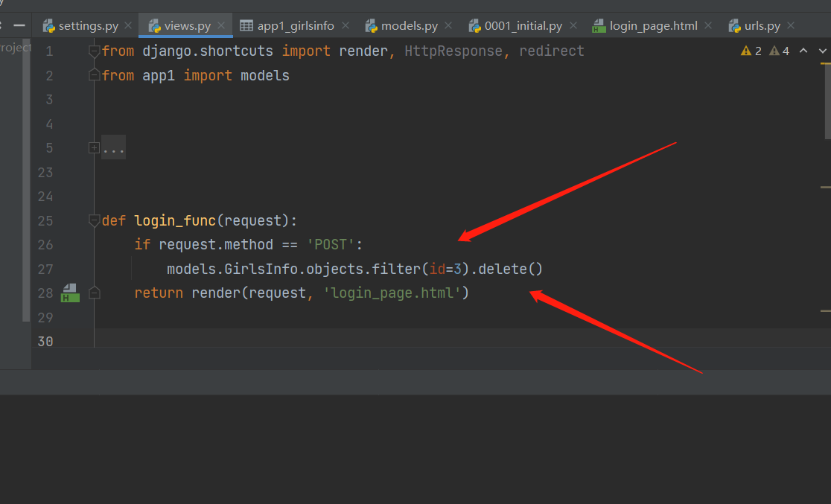This screenshot has width=831, height=504.
Task: Click fold end marker on line 28
Action: (x=95, y=293)
